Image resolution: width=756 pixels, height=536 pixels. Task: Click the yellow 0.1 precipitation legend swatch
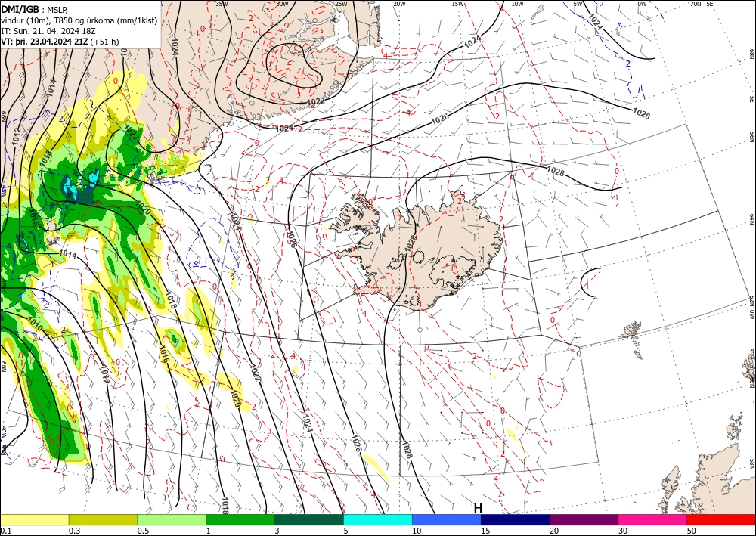tap(34, 519)
